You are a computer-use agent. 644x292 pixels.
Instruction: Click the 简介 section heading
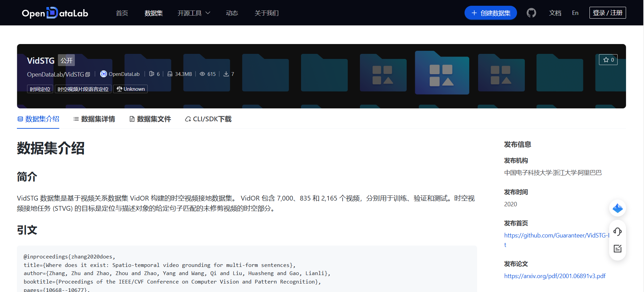click(27, 177)
